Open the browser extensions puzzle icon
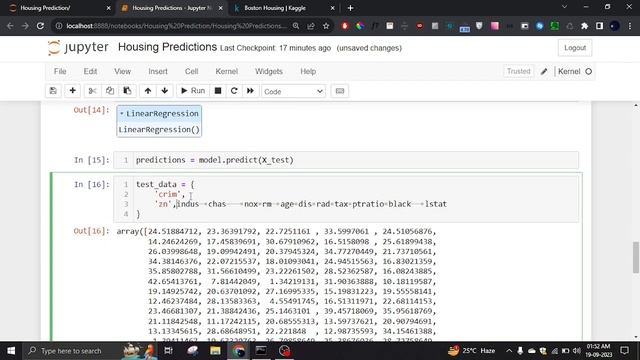The height and width of the screenshot is (360, 640). (584, 26)
